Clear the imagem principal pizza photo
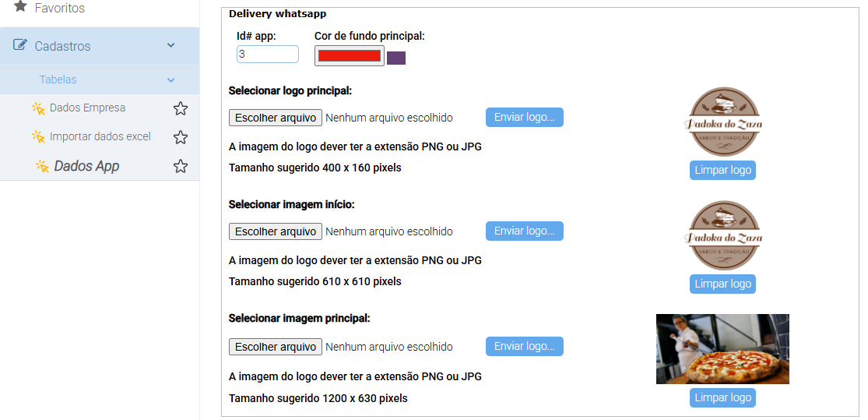The height and width of the screenshot is (420, 868). 722,397
